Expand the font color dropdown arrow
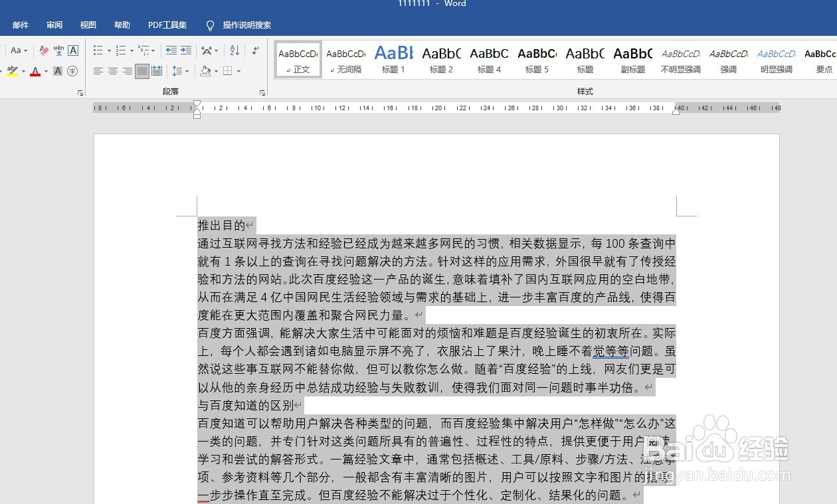 tap(46, 71)
